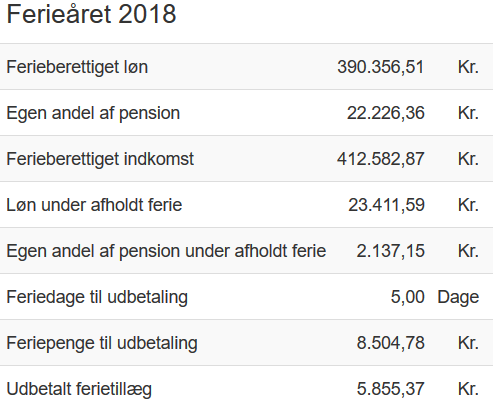The width and height of the screenshot is (493, 407).
Task: Click the value 22.226,36
Action: [386, 113]
